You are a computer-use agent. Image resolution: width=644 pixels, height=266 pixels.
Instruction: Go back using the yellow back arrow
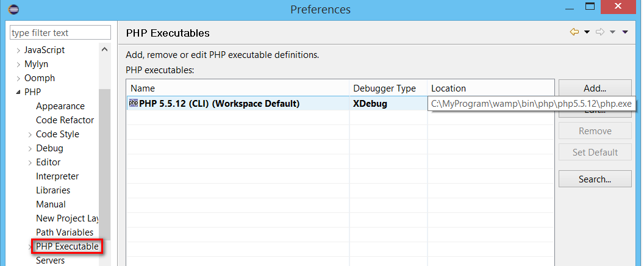click(574, 32)
